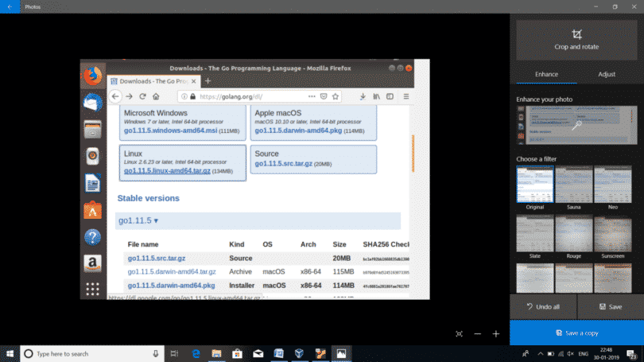Select the Original filter thumbnail
This screenshot has width=644, height=362.
pyautogui.click(x=535, y=184)
